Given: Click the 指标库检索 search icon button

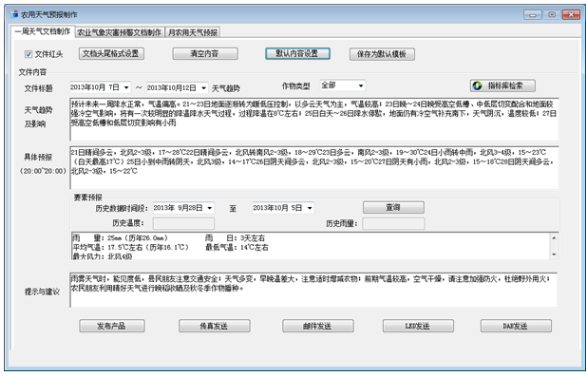Looking at the screenshot, I should 502,86.
